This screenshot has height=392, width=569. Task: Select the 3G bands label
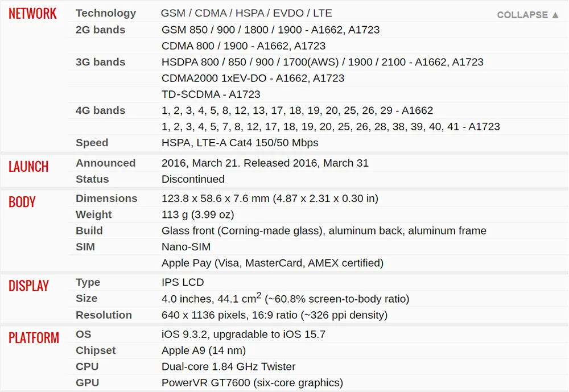[100, 62]
